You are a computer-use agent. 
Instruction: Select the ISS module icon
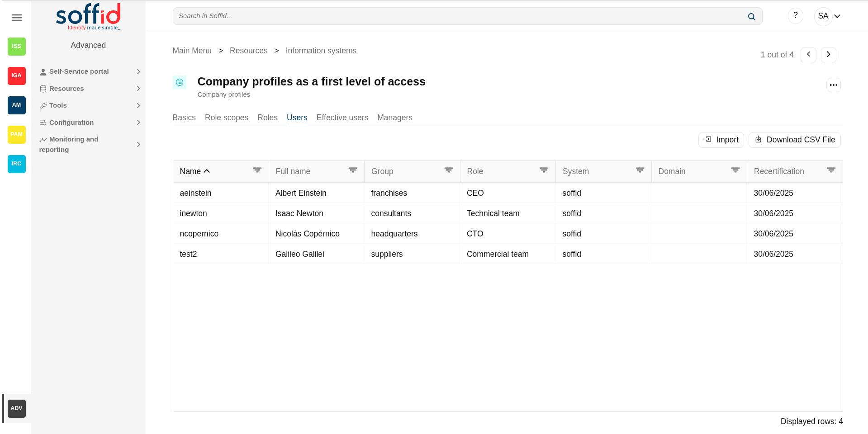pos(17,46)
